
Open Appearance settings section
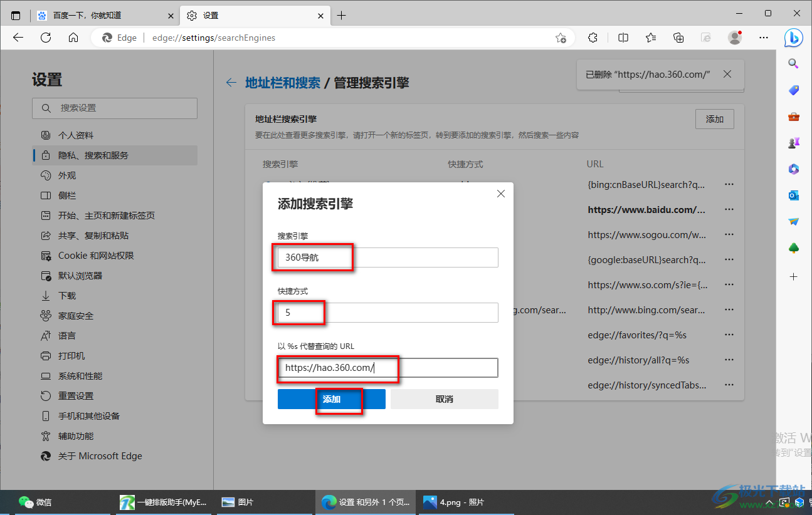click(115, 175)
